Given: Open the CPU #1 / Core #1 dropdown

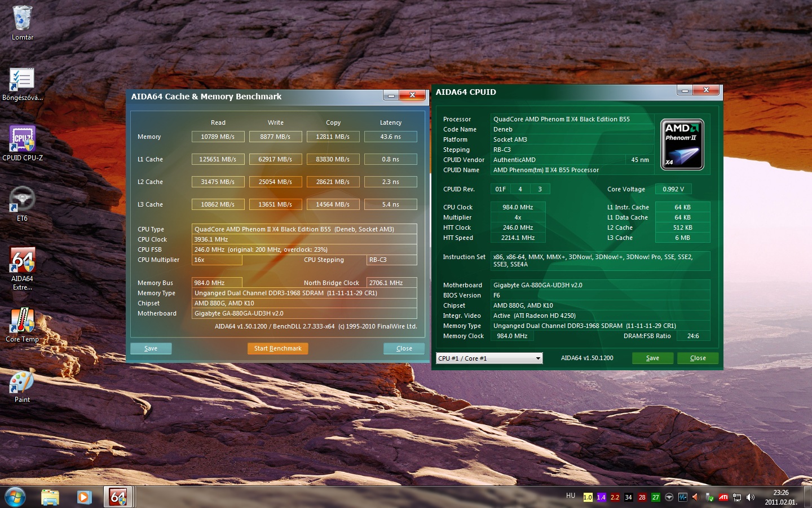Looking at the screenshot, I should (489, 358).
